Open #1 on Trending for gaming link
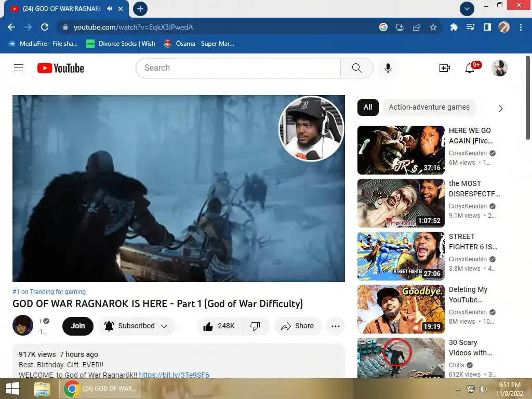532x399 pixels. [x=49, y=292]
